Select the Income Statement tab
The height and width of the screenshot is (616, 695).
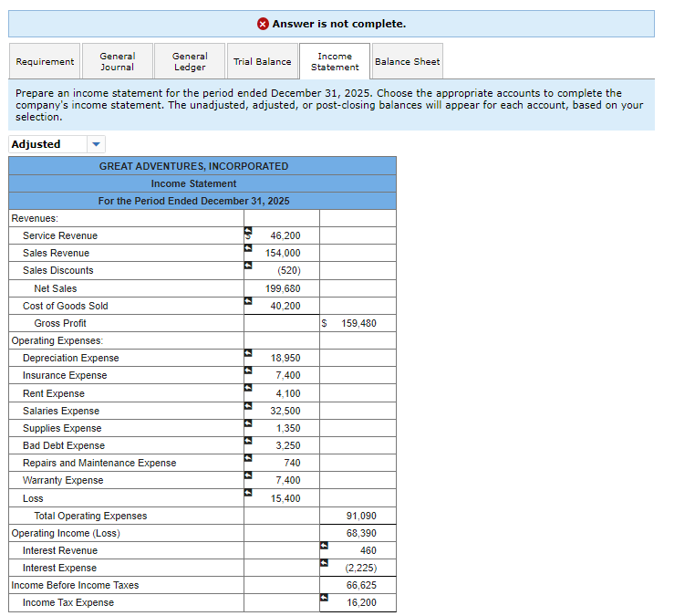coord(335,61)
